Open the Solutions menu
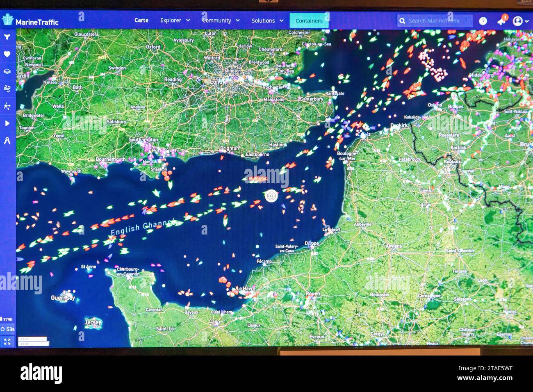The height and width of the screenshot is (392, 533). (x=263, y=21)
